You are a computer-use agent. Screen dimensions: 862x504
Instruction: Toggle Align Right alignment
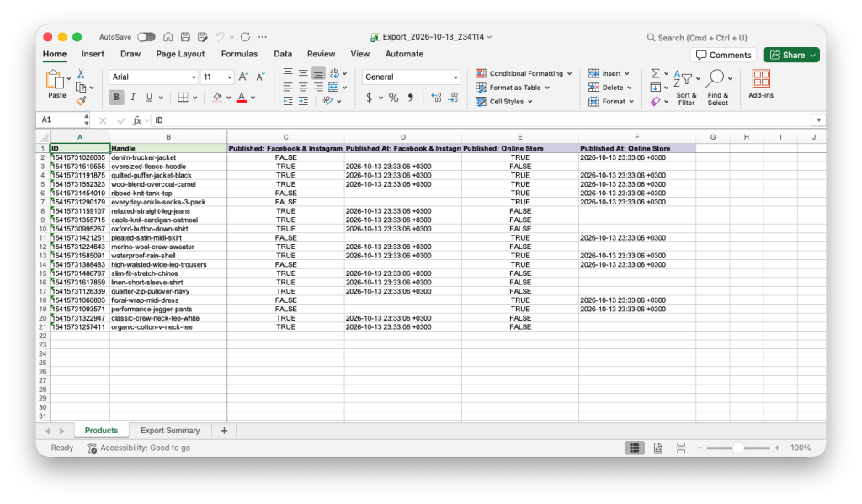(x=318, y=87)
